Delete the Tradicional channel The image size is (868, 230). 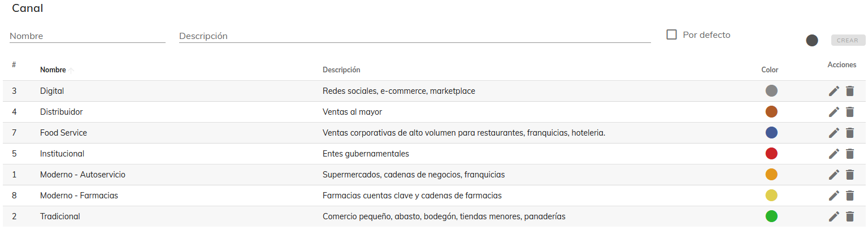(x=849, y=216)
